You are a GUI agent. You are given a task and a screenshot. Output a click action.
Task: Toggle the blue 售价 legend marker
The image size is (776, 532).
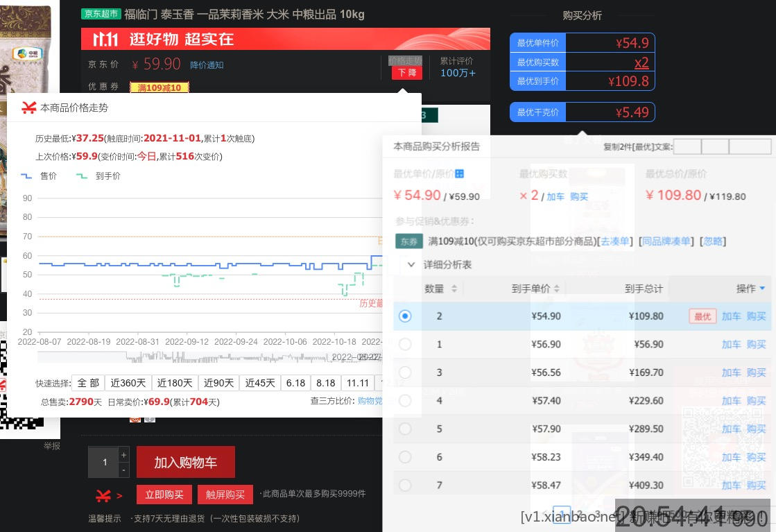(x=26, y=175)
